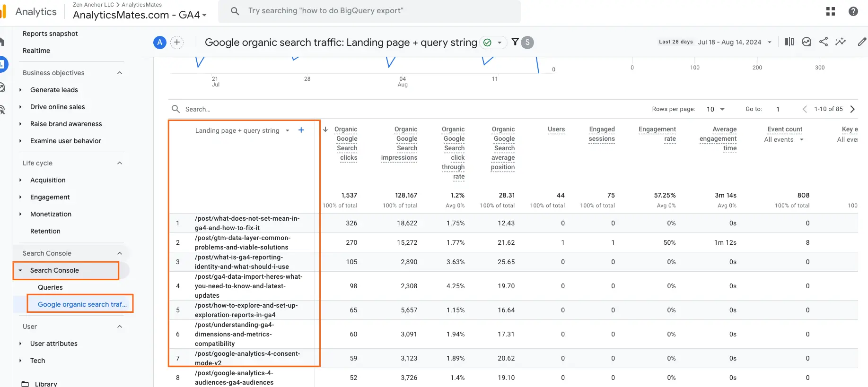
Task: Sort by Engaged sessions column header
Action: point(602,134)
